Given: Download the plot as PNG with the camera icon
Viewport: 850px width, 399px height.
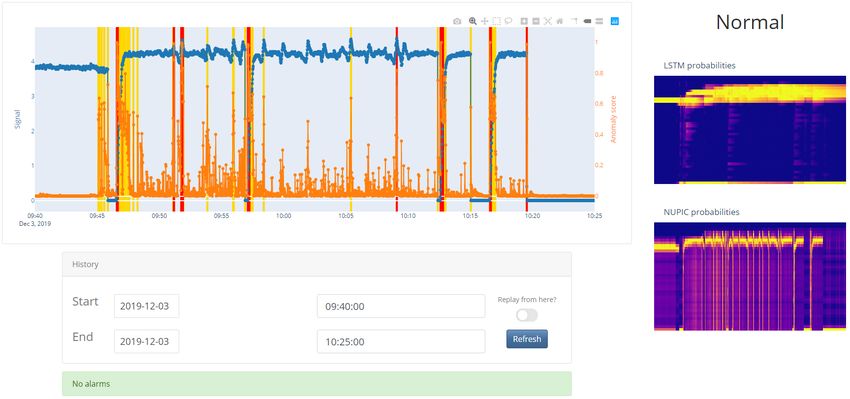Looking at the screenshot, I should [x=457, y=21].
